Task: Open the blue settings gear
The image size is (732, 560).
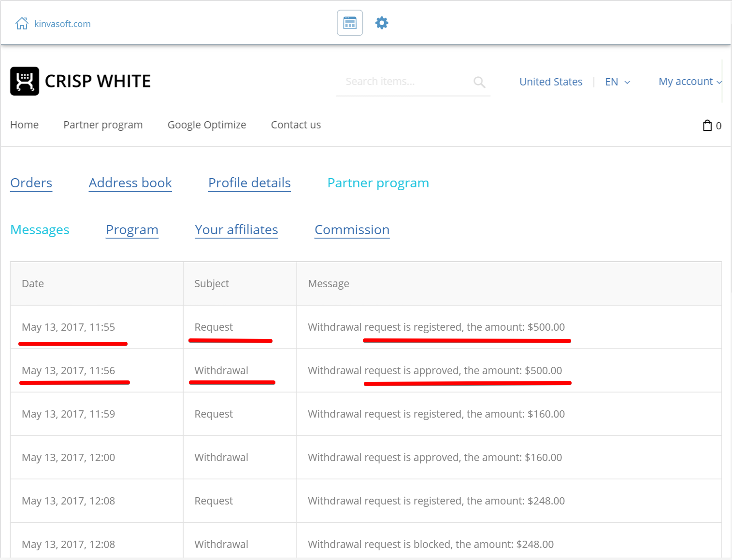Action: [x=382, y=23]
